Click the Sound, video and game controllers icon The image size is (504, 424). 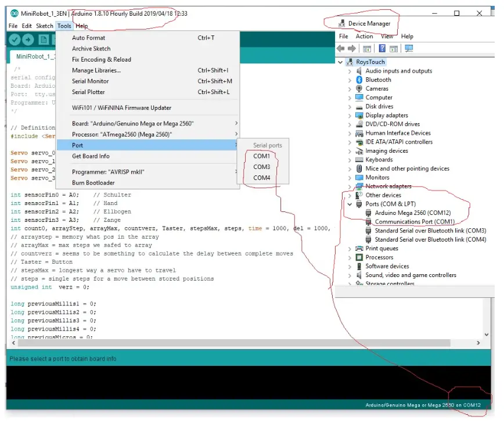[x=359, y=275]
